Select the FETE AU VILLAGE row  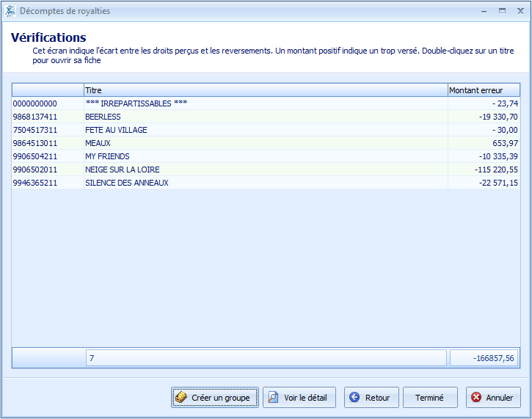(116, 130)
